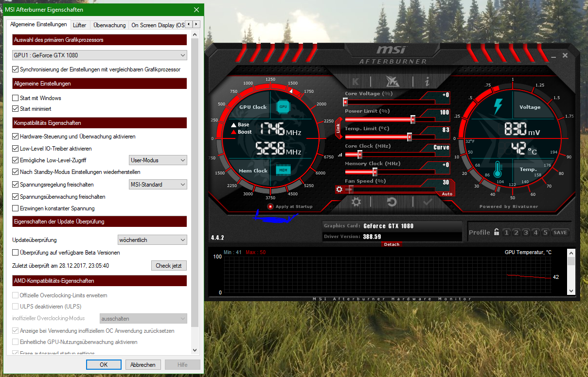Reset settings with the circular arrow icon
The height and width of the screenshot is (377, 588).
pyautogui.click(x=392, y=202)
